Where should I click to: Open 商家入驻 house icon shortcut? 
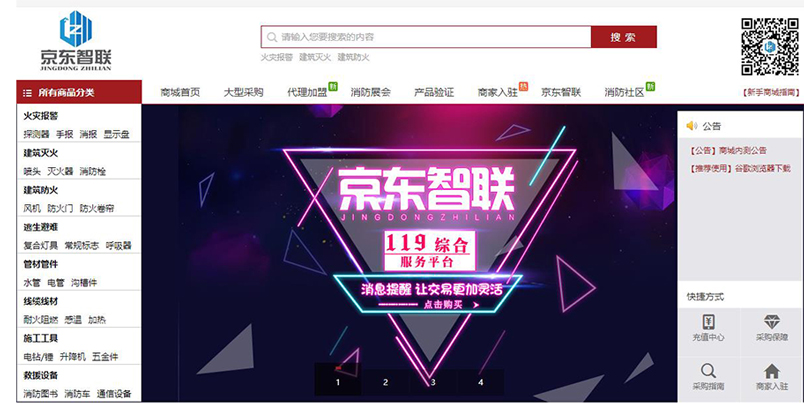pyautogui.click(x=771, y=371)
